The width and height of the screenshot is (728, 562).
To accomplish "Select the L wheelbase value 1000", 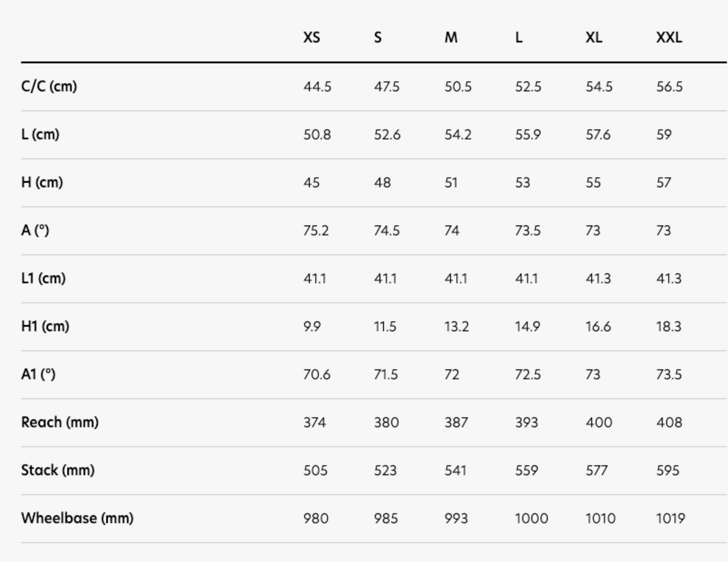I will pyautogui.click(x=531, y=518).
